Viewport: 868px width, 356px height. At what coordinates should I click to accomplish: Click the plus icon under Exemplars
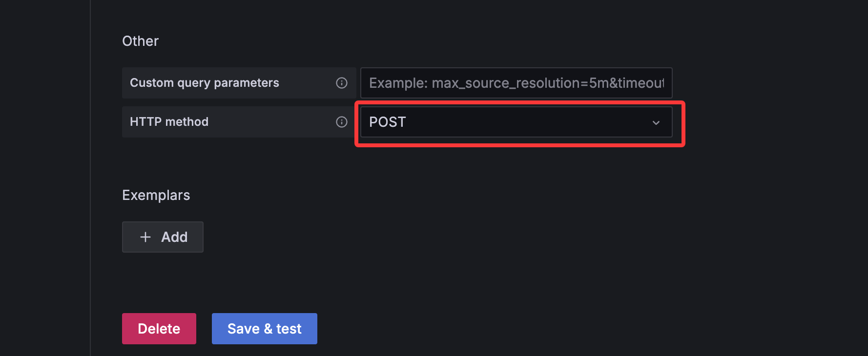point(145,237)
